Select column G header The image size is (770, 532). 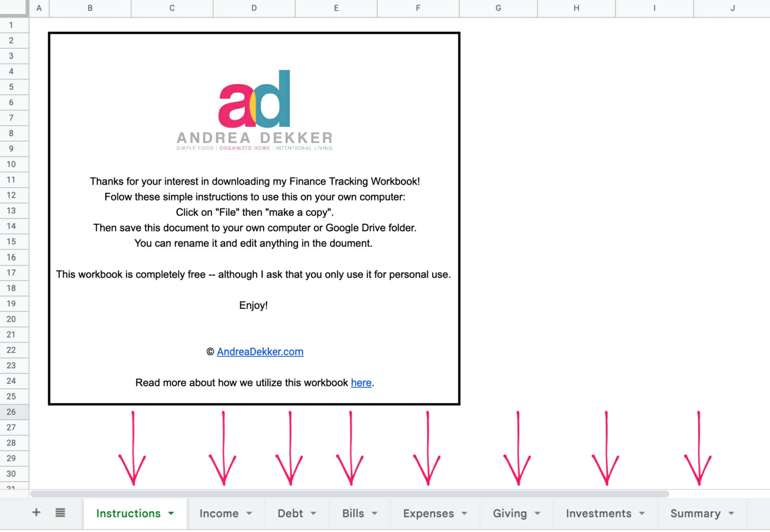point(498,8)
